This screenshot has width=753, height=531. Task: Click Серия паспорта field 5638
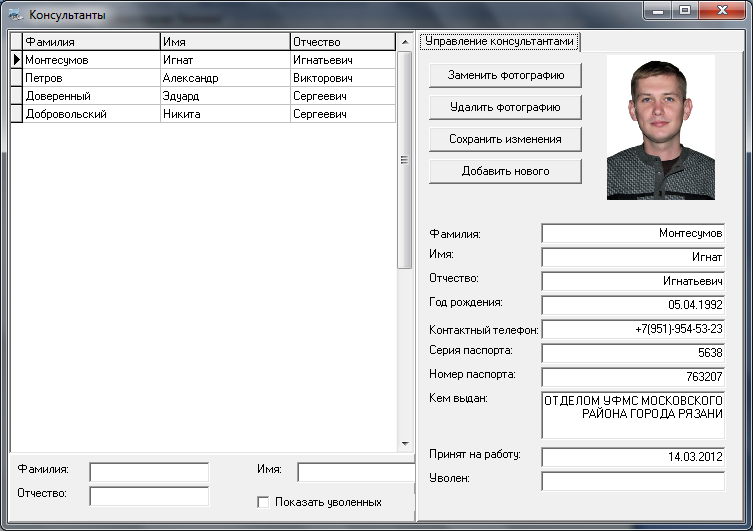633,353
